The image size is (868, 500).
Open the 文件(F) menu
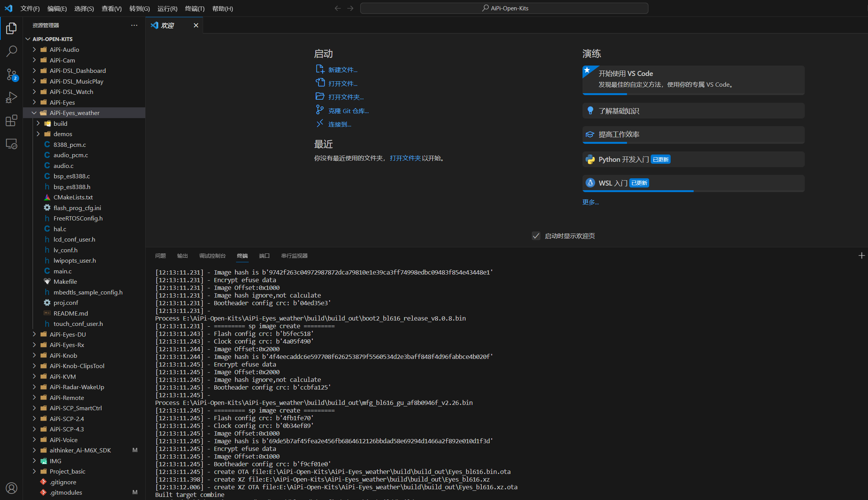[x=30, y=8]
